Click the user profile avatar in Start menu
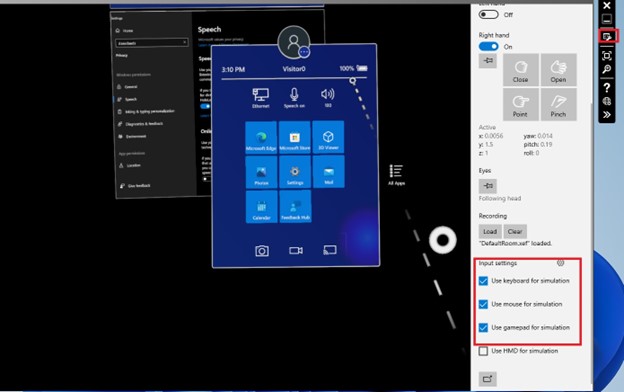 pyautogui.click(x=293, y=42)
